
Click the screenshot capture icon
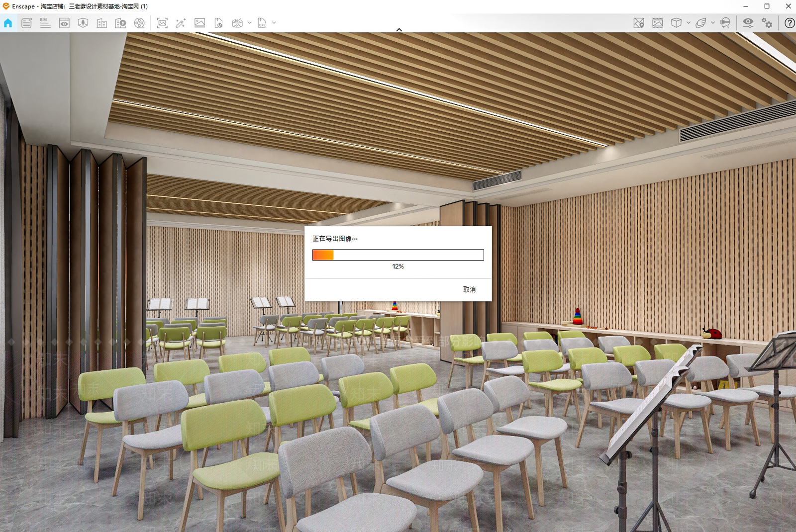tap(162, 23)
